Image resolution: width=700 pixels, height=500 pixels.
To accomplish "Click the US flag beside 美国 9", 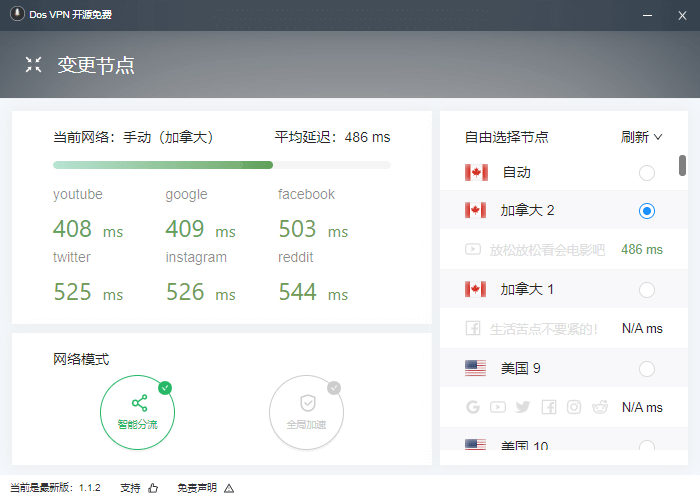I will [x=476, y=368].
